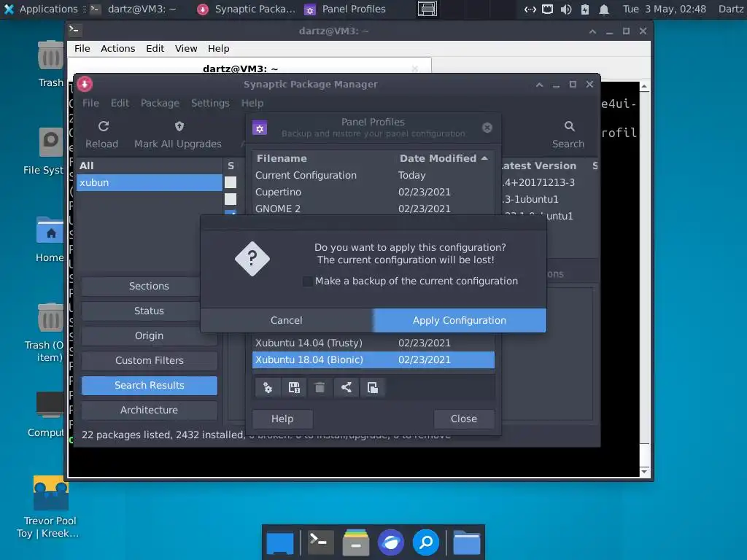Click the network connection tray icon

[530, 9]
